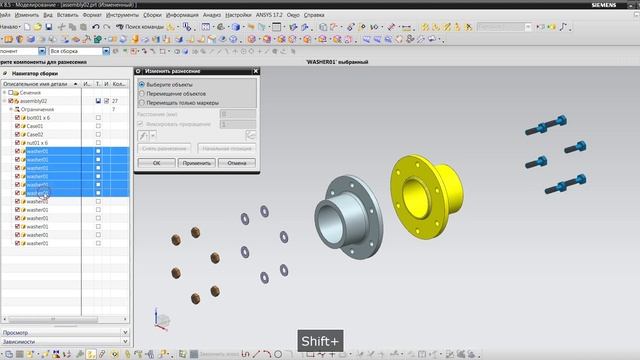
Task: Select Перемещение объектов radio option
Action: (142, 93)
